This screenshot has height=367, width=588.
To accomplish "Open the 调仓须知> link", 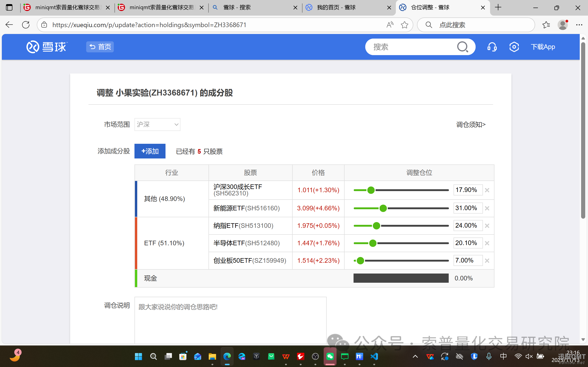I will point(471,124).
